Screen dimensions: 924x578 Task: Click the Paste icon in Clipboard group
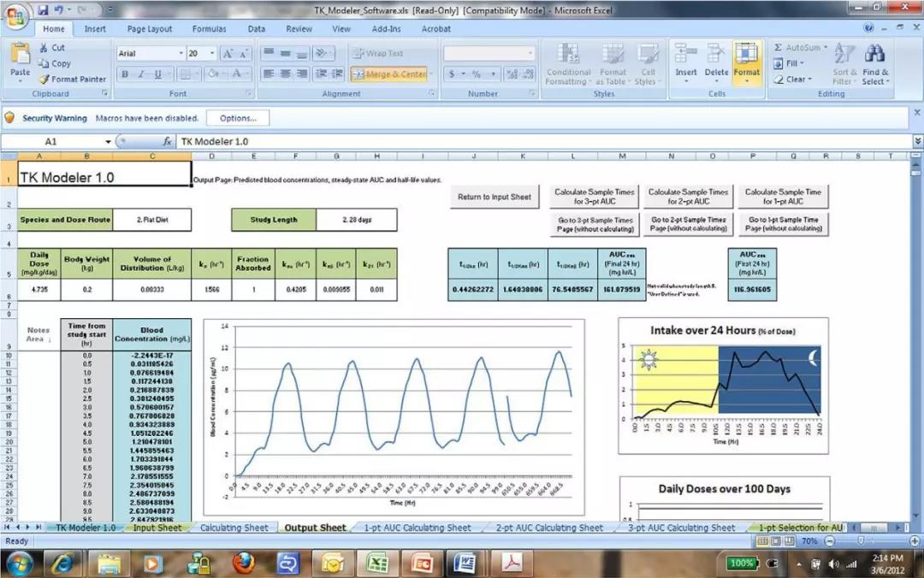click(x=20, y=57)
